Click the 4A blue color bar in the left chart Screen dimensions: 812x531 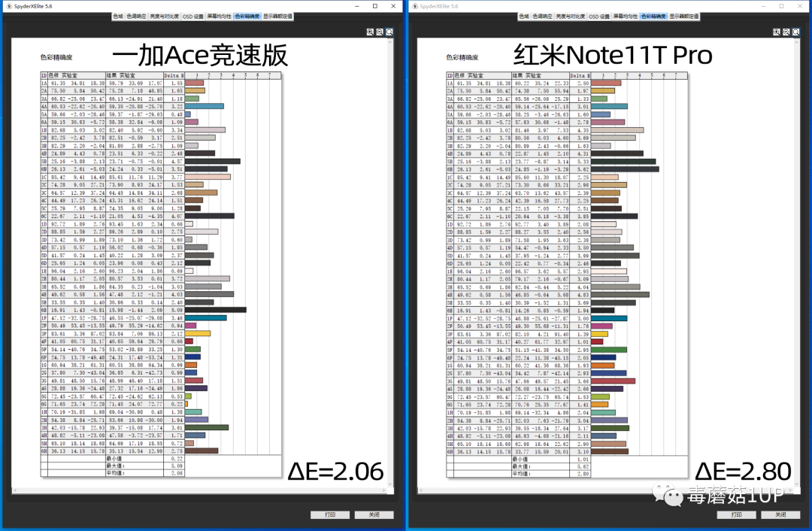(204, 106)
